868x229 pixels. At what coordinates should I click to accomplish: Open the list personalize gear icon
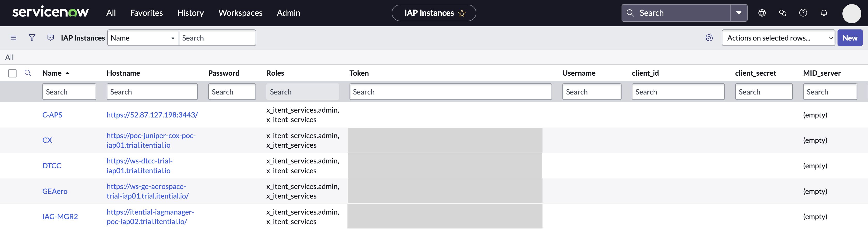pyautogui.click(x=709, y=38)
